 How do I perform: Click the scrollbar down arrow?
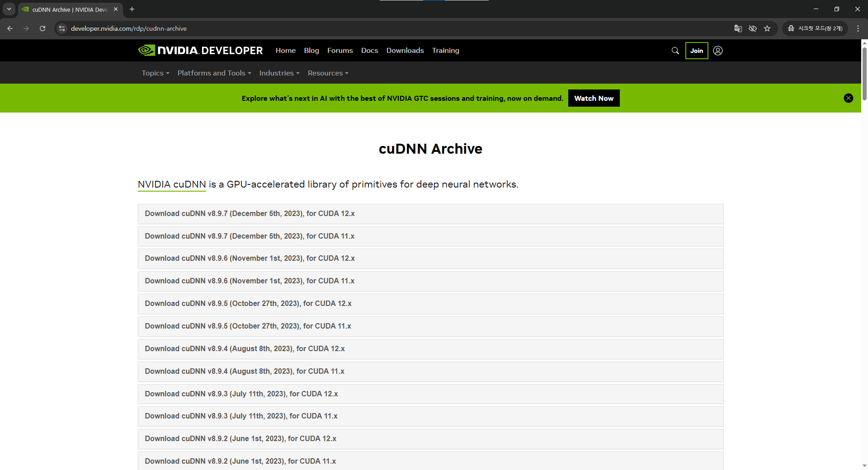click(864, 466)
